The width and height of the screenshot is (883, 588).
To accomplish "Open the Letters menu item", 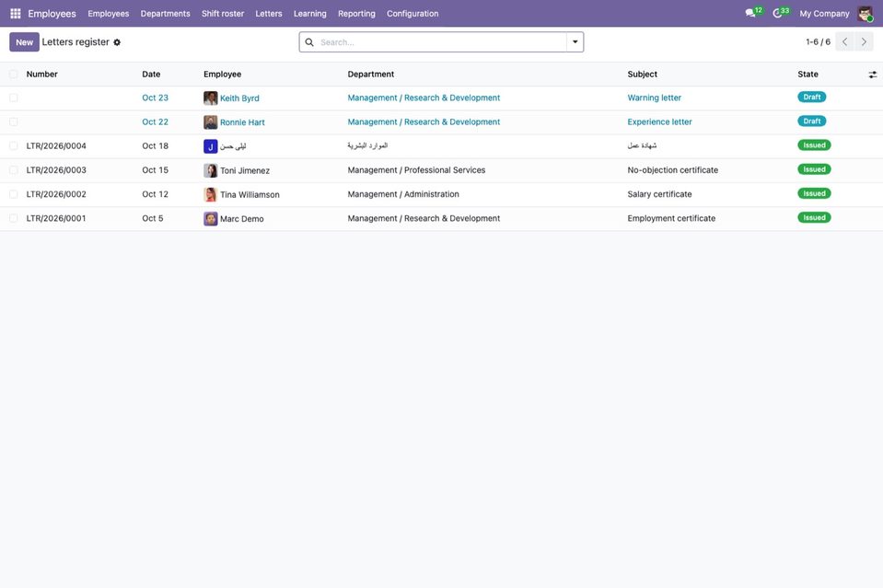I will click(269, 14).
